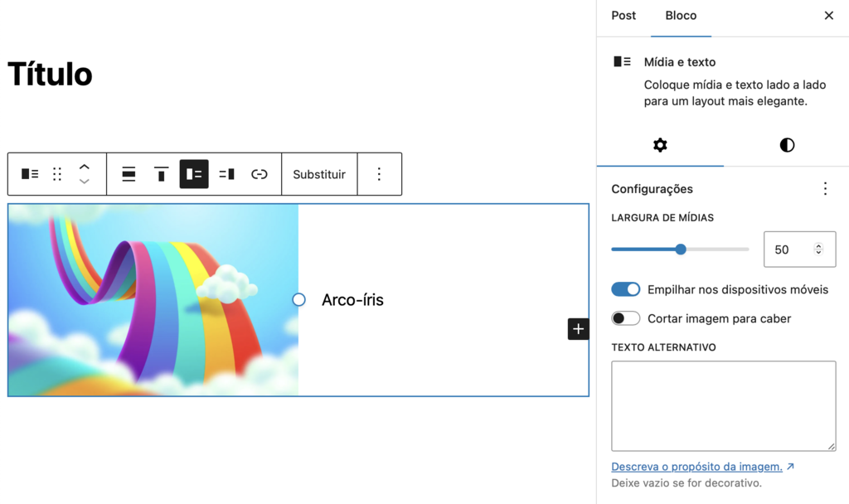Open the block Settings gear panel
Image resolution: width=849 pixels, height=504 pixels.
tap(660, 145)
